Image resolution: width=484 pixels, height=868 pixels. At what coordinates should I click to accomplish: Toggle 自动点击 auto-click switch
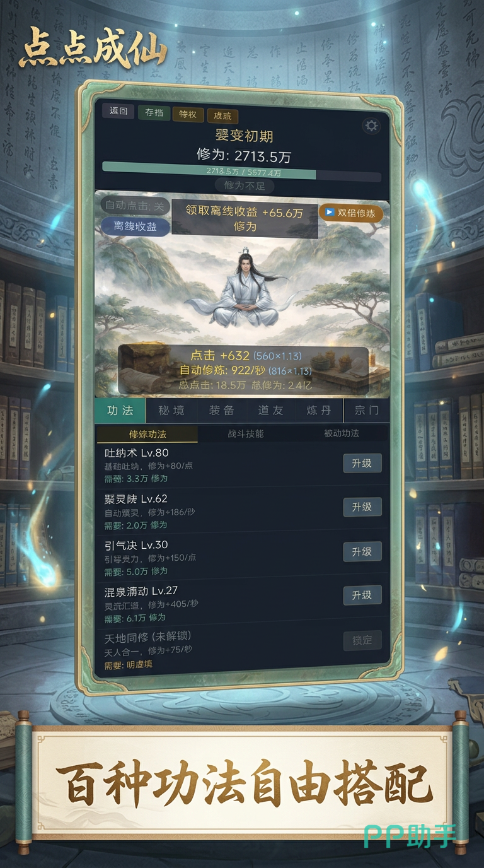pyautogui.click(x=134, y=206)
